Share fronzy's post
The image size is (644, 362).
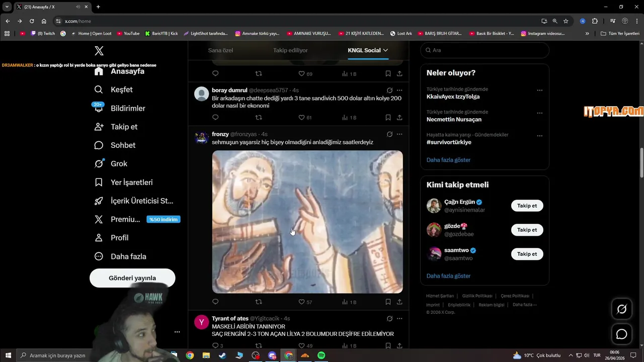click(399, 302)
